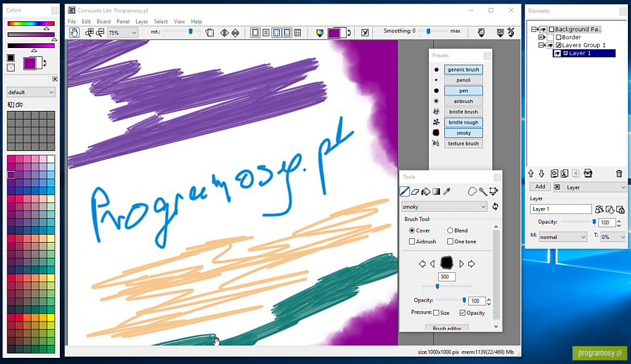The height and width of the screenshot is (364, 631).
Task: Select the transform tool
Action: pyautogui.click(x=494, y=192)
